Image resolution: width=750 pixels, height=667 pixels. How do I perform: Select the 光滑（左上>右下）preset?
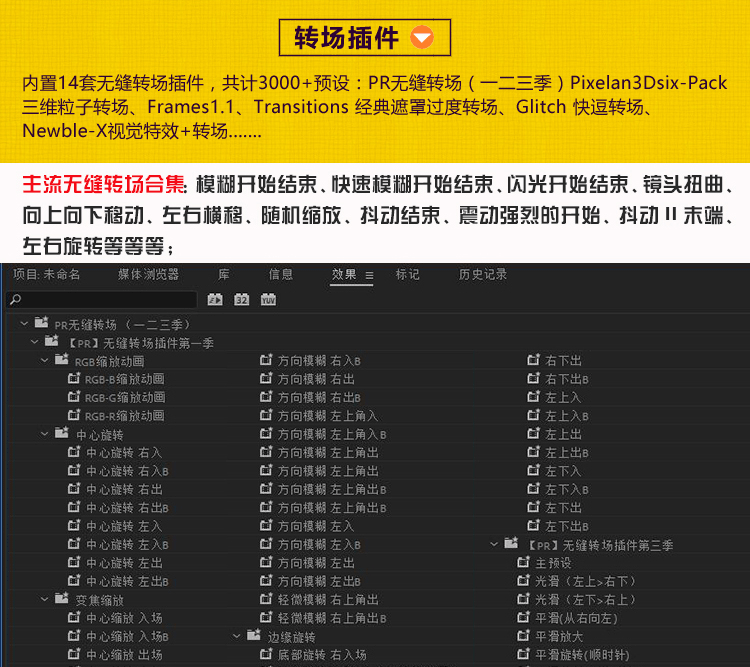(585, 581)
